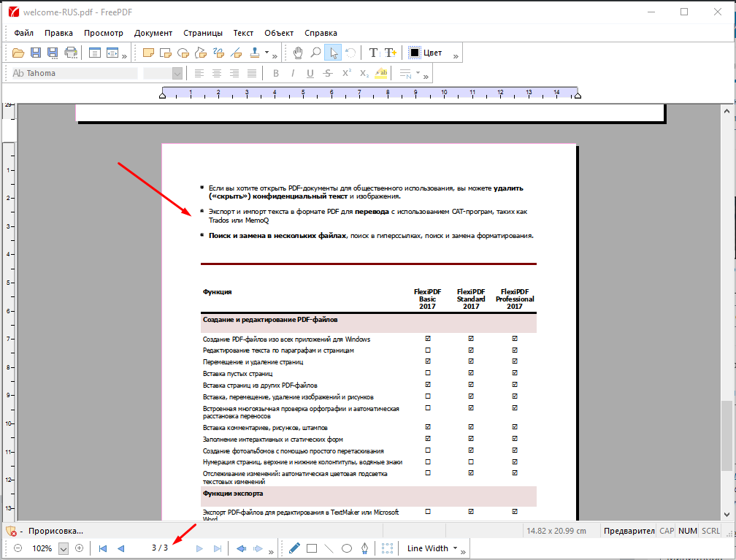Select the pencil drawing tool
Image resolution: width=736 pixels, height=560 pixels.
point(294,548)
